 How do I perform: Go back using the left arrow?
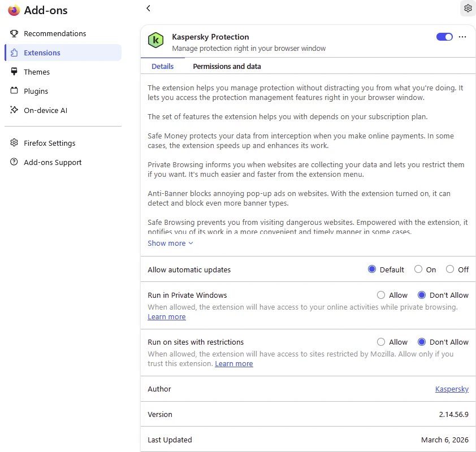pos(148,8)
